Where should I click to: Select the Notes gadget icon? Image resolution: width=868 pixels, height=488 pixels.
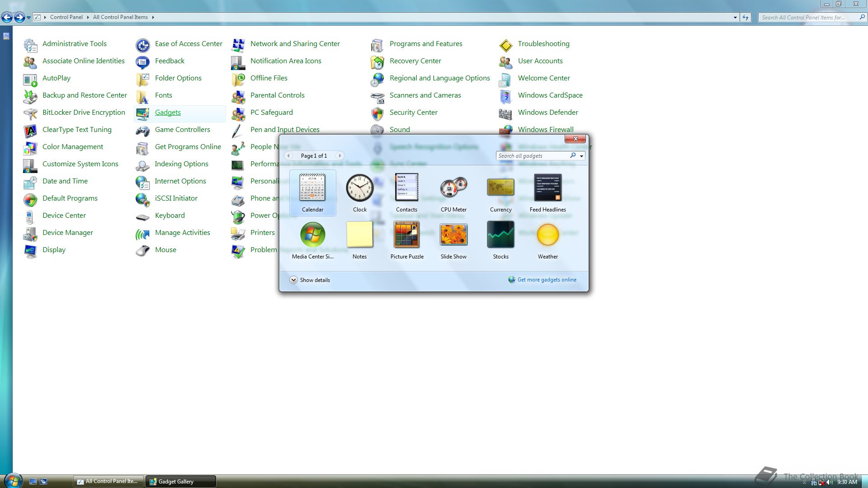pyautogui.click(x=360, y=235)
